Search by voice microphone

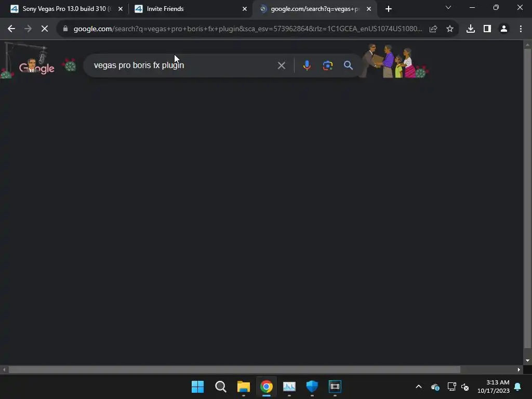[x=307, y=65]
